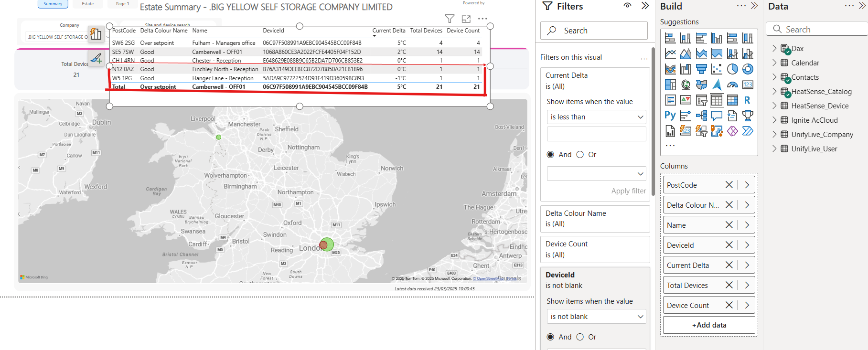
Task: Pick the Azure map visual icon
Action: tap(717, 85)
